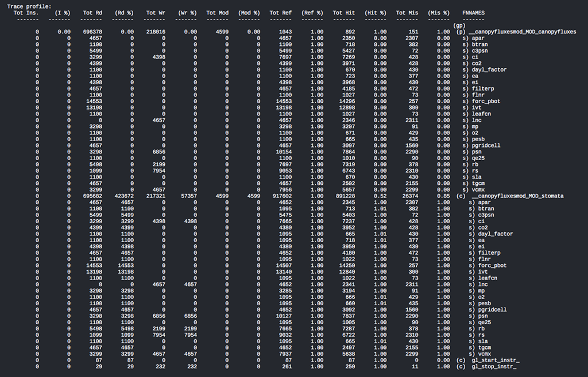Click the "Tot Mod" column header
This screenshot has width=588, height=377.
218,13
